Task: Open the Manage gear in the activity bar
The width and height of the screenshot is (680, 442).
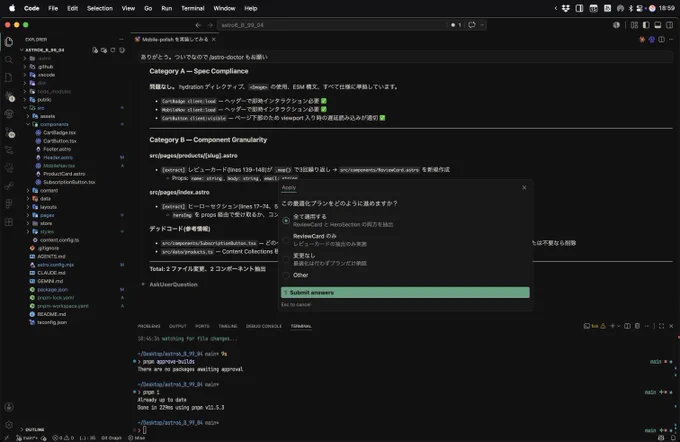Action: (9, 425)
